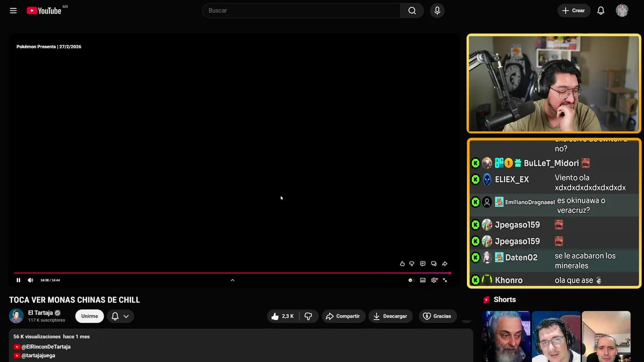The height and width of the screenshot is (362, 644).
Task: Open the @tartajajuega link
Action: point(38,355)
